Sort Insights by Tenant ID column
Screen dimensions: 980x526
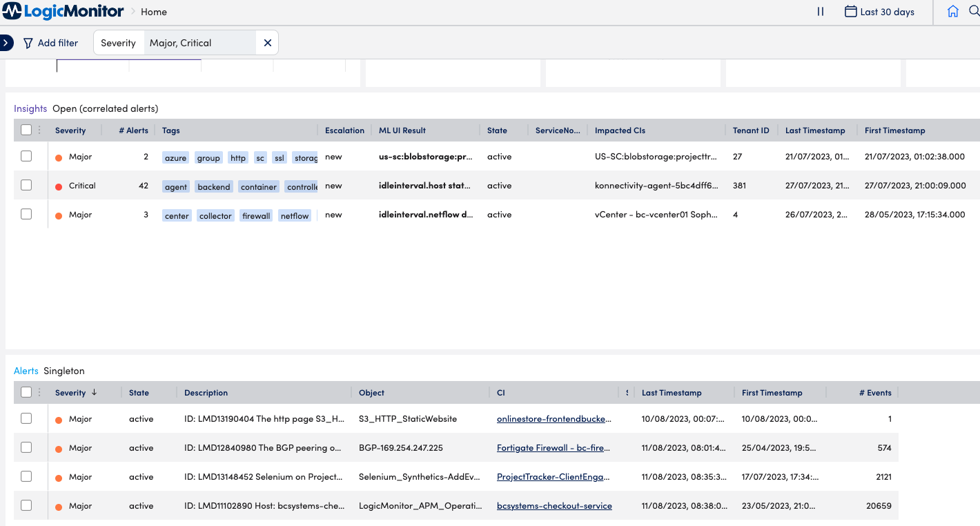(751, 130)
